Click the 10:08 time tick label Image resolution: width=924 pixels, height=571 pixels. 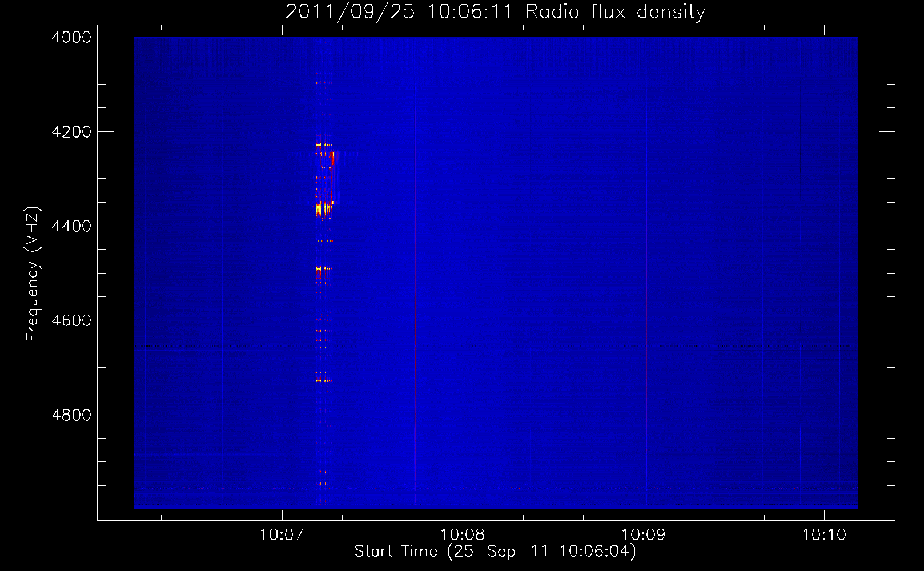coord(463,535)
